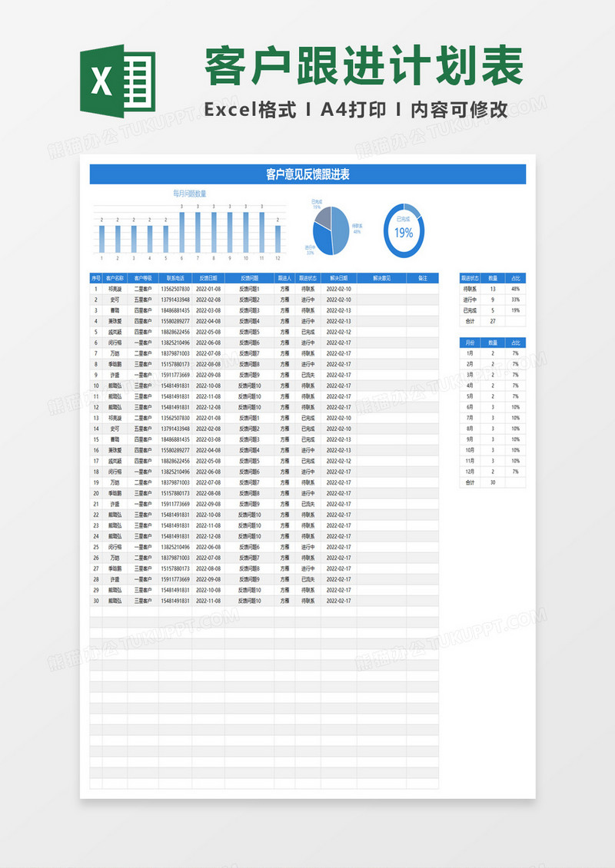Click resolve date 2022-02-12 in row 17
Viewport: 615px width, 868px height.
tap(338, 461)
